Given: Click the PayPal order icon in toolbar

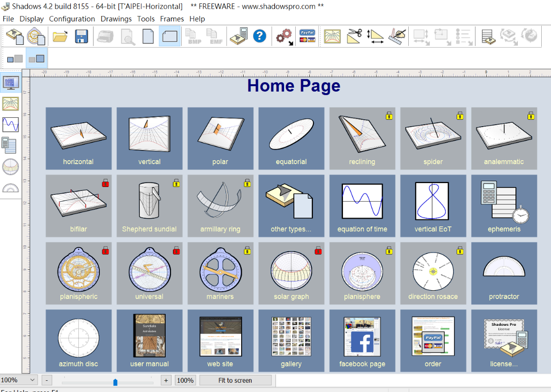Looking at the screenshot, I should click(307, 37).
